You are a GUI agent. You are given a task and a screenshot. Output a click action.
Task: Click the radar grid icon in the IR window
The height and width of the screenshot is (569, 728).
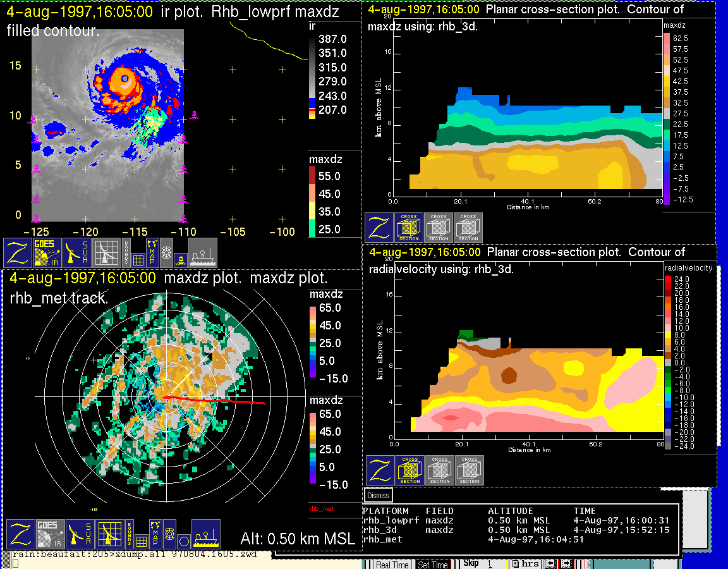[107, 253]
